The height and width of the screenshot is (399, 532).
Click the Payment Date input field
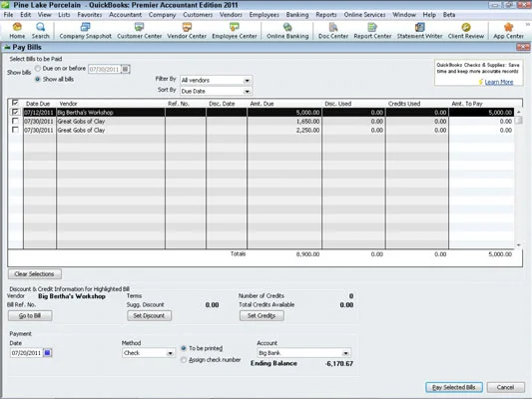click(27, 353)
